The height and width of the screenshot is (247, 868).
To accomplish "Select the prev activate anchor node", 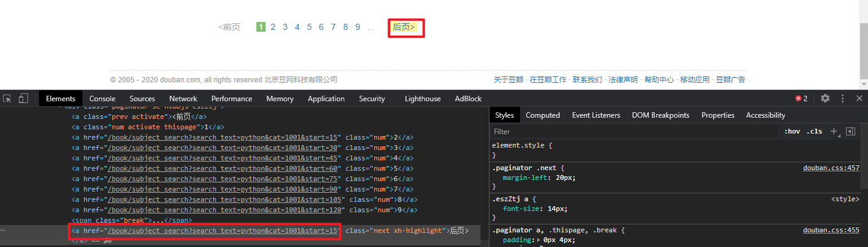I will (139, 116).
